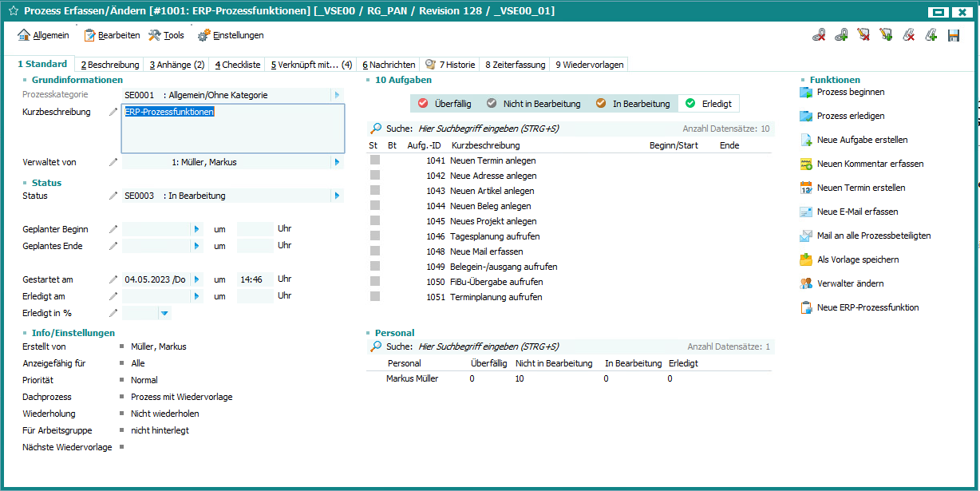Screen dimensions: 980x491
Task: Favorite the process via title bar star
Action: coord(13,11)
